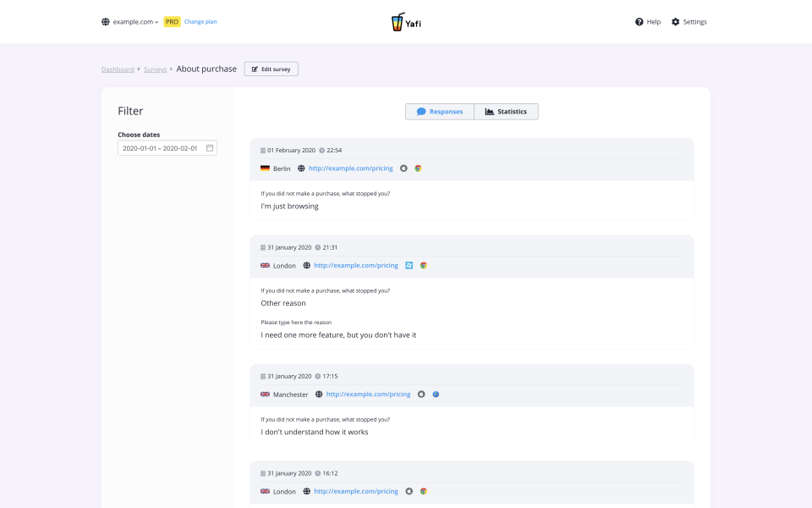Click the Choose dates range field
812x508 pixels.
click(x=167, y=148)
